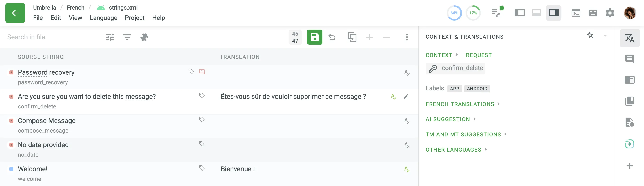The width and height of the screenshot is (644, 186).
Task: Go back using the green arrow button
Action: tap(15, 13)
